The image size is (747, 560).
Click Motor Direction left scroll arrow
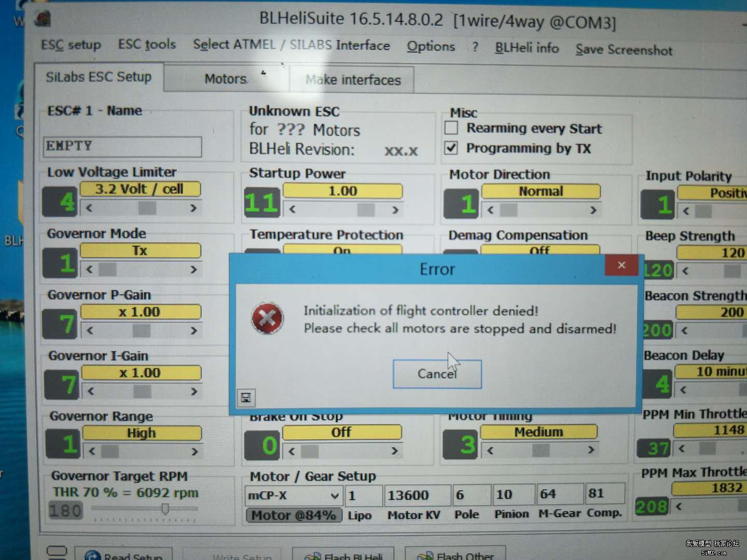click(490, 210)
